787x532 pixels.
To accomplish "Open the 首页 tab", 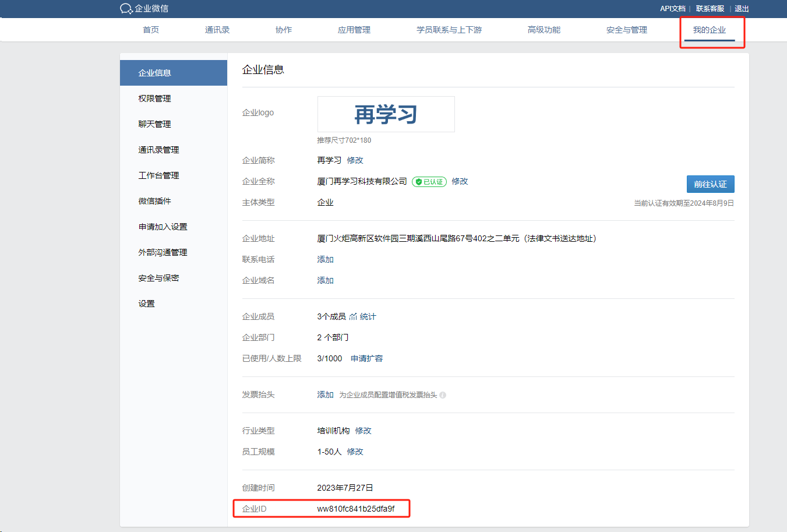I will 151,30.
